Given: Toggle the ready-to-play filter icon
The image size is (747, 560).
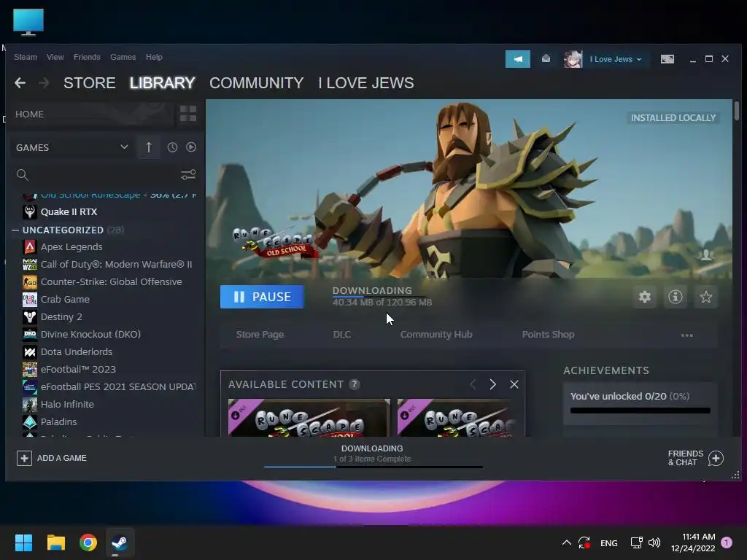Looking at the screenshot, I should pyautogui.click(x=191, y=147).
